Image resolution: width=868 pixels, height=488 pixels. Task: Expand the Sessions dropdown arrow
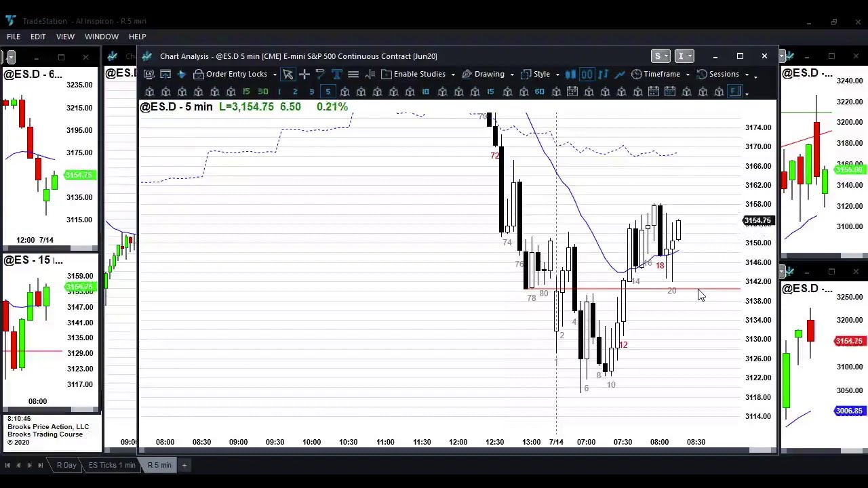pyautogui.click(x=746, y=75)
